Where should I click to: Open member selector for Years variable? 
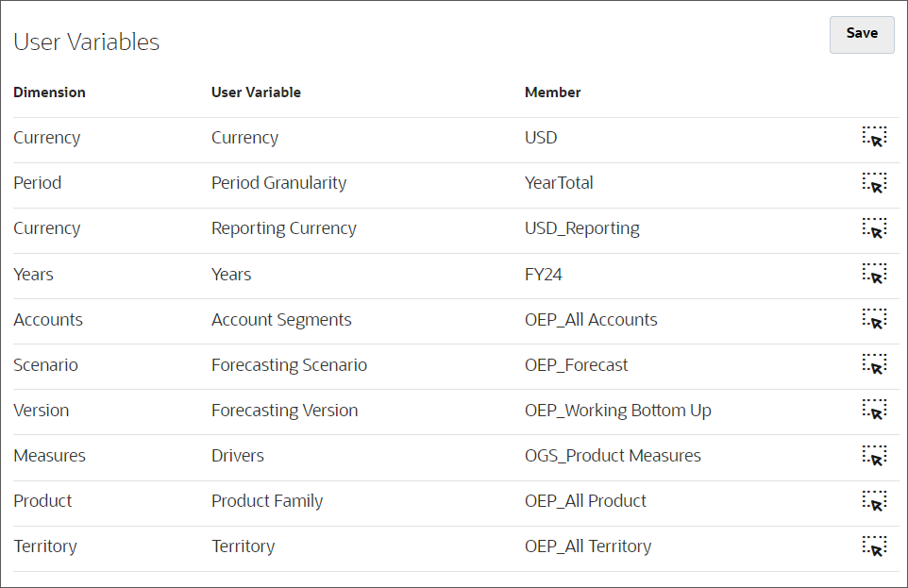coord(876,275)
